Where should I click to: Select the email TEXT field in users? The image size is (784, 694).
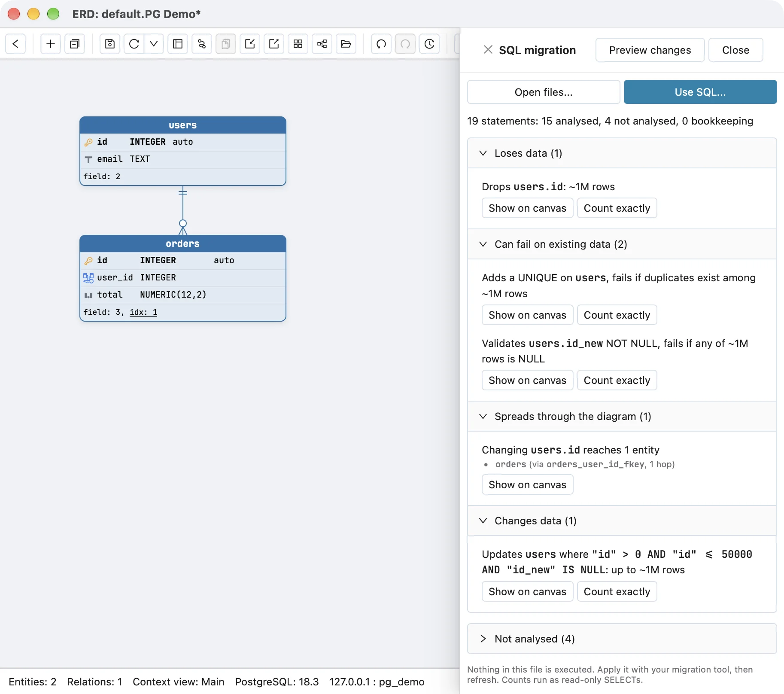pos(183,159)
